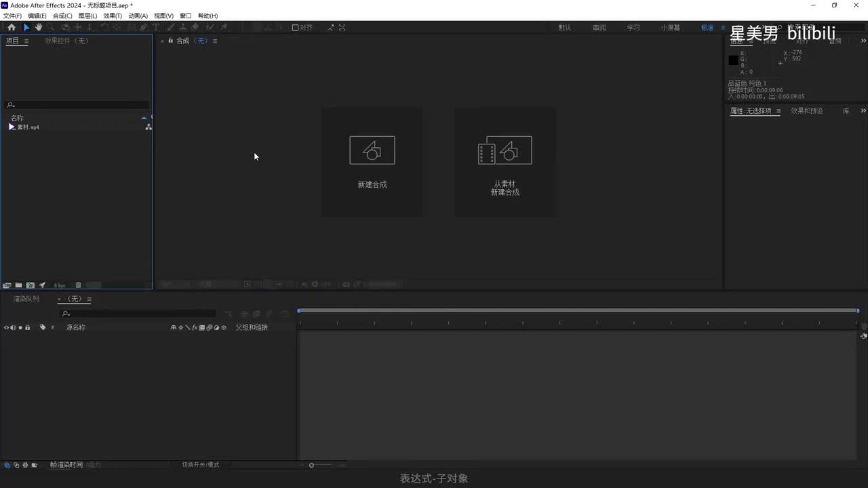Click the After Effects app logo

pos(5,5)
